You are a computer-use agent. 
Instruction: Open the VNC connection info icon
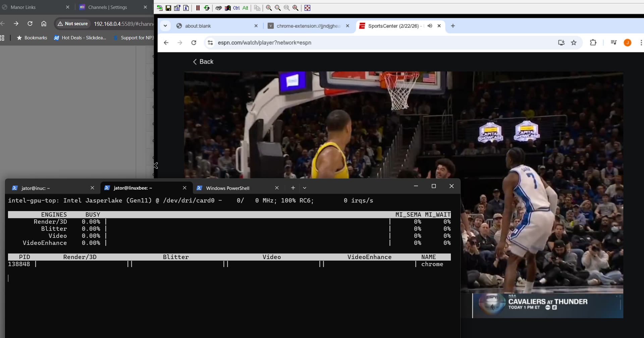186,8
